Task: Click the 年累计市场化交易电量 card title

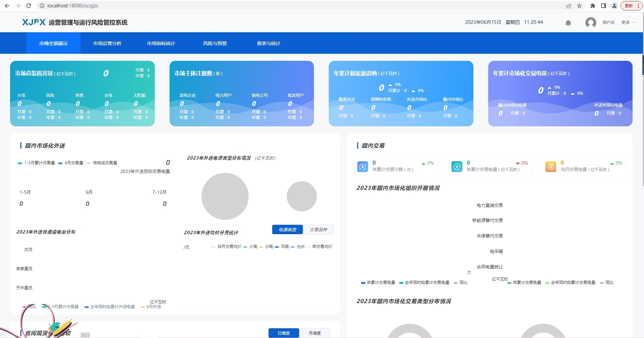Action: click(x=520, y=73)
